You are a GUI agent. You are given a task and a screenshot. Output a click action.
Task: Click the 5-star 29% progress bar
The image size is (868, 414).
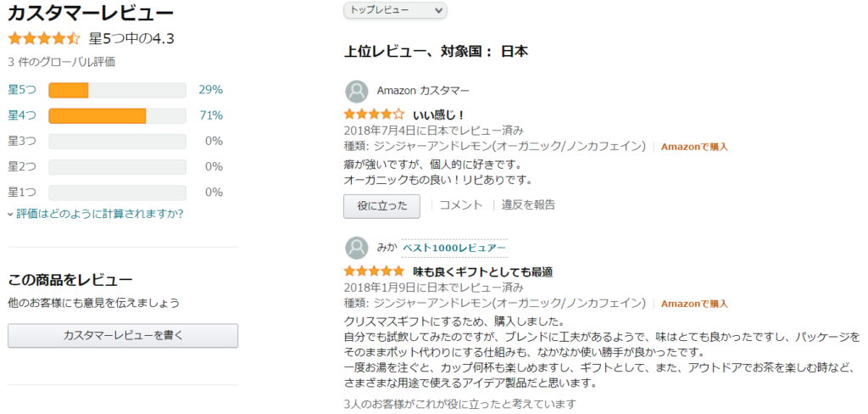pos(117,90)
